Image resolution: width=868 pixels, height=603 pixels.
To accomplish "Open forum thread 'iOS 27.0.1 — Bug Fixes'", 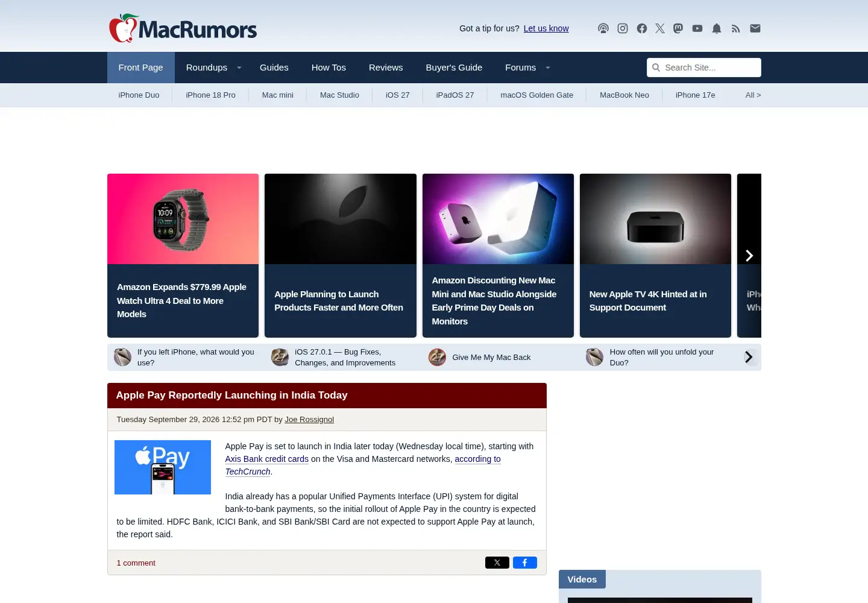I will [345, 358].
